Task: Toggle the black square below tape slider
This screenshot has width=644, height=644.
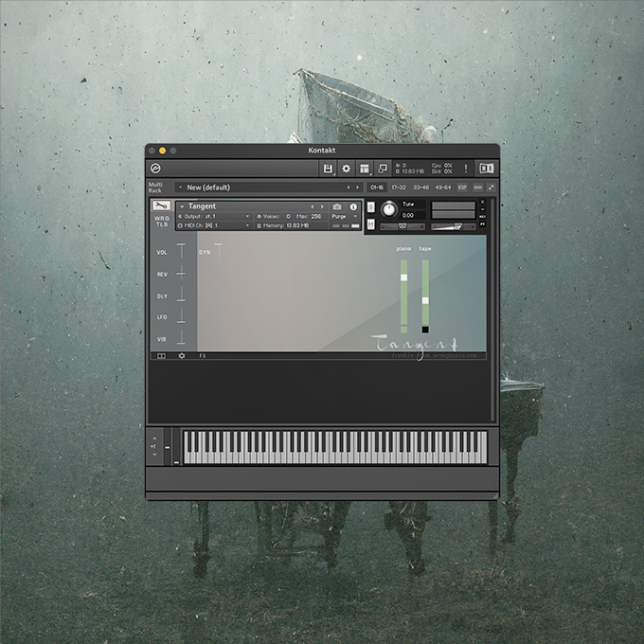Action: pos(425,330)
